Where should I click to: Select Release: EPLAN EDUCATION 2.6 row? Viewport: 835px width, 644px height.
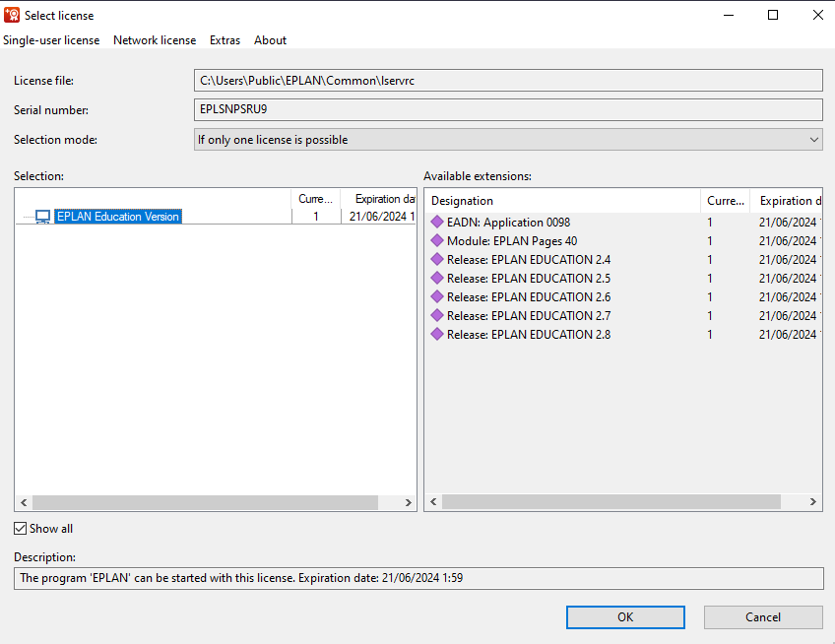pos(623,296)
